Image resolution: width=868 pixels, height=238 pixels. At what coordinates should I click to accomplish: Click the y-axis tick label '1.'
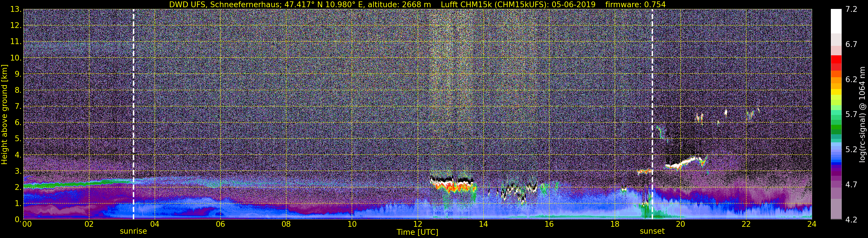[18, 204]
